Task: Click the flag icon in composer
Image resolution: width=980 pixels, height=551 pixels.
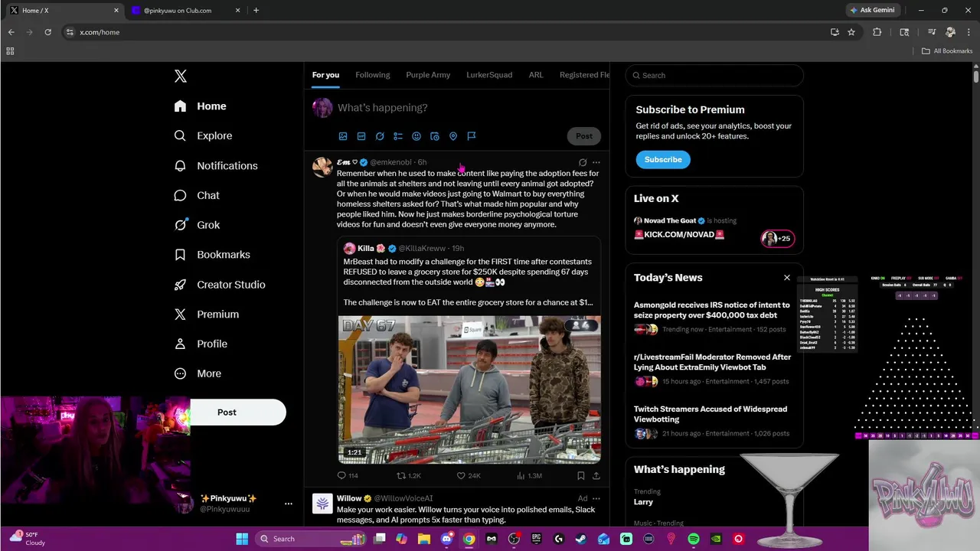Action: click(472, 136)
